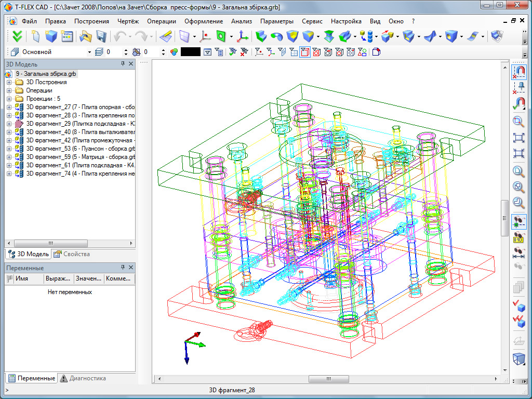Increase the layer level spinner value
The width and height of the screenshot is (532, 399).
pos(126,50)
